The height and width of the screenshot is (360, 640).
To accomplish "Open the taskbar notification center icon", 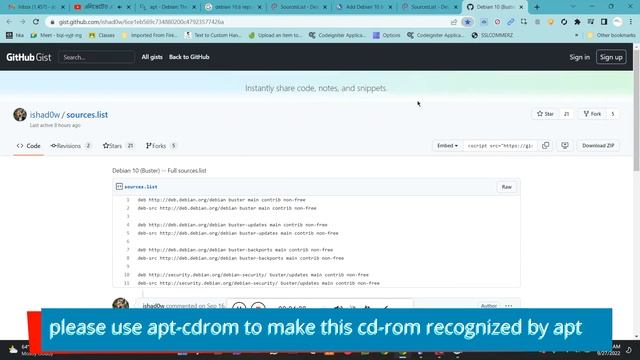I will point(629,350).
